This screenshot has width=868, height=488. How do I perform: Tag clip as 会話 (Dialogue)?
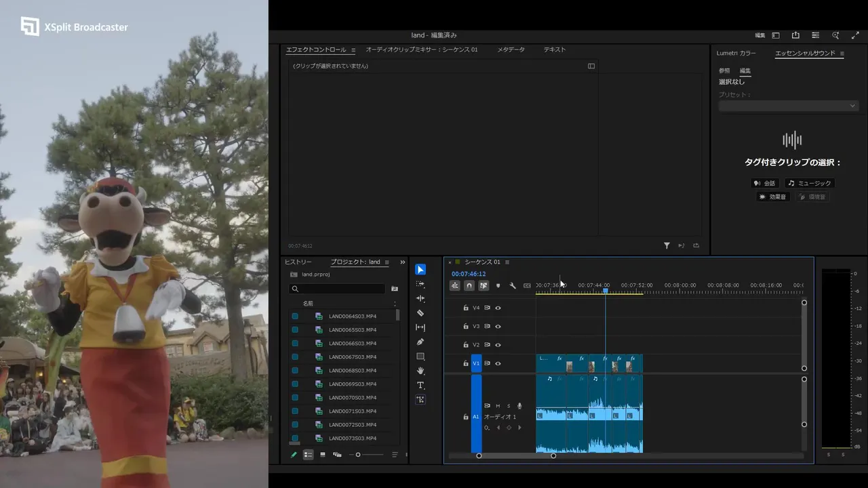click(765, 183)
